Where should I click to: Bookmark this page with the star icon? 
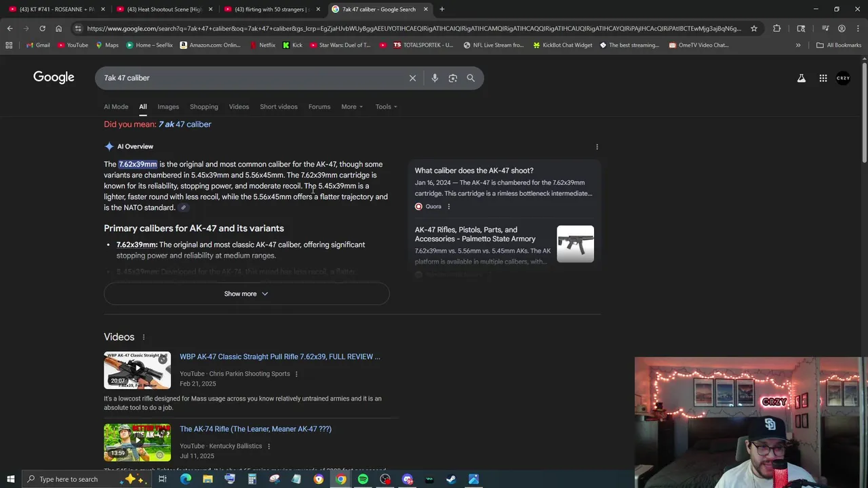(x=754, y=28)
